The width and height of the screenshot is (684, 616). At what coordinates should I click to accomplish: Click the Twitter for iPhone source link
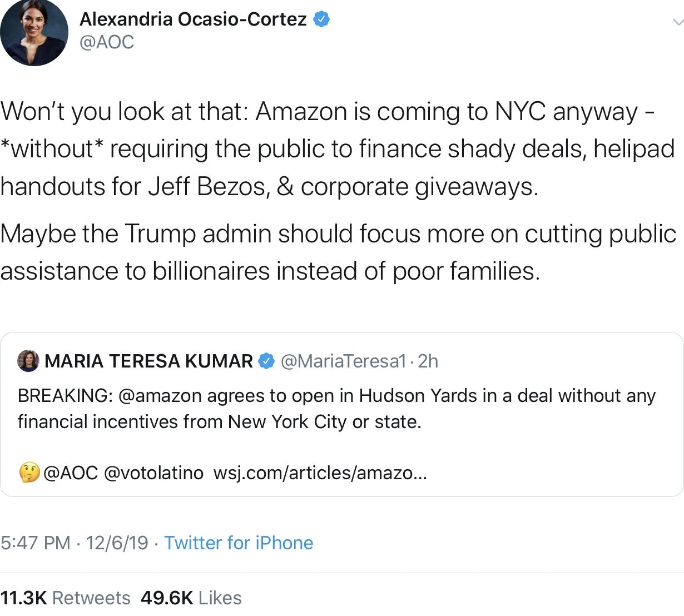[x=239, y=543]
